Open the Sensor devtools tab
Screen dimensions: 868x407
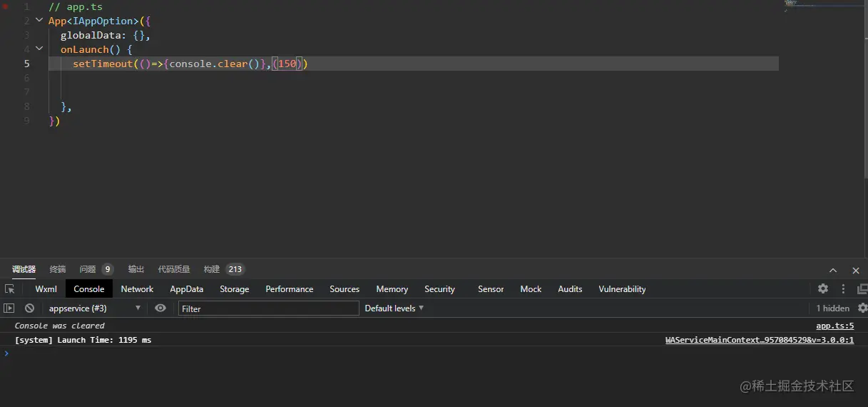tap(491, 289)
